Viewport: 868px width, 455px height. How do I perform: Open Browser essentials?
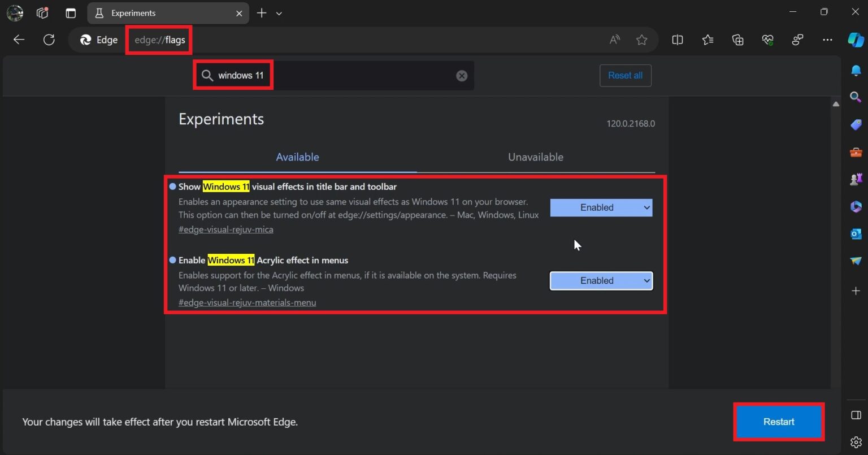point(767,40)
